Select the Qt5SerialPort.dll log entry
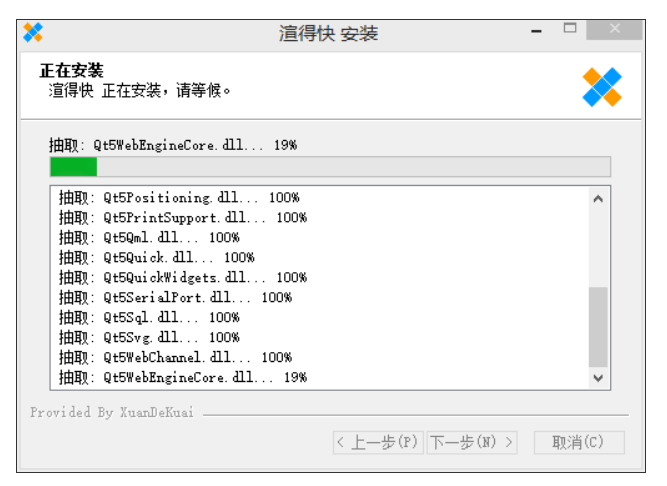Image resolution: width=667 pixels, height=486 pixels. pos(175,298)
